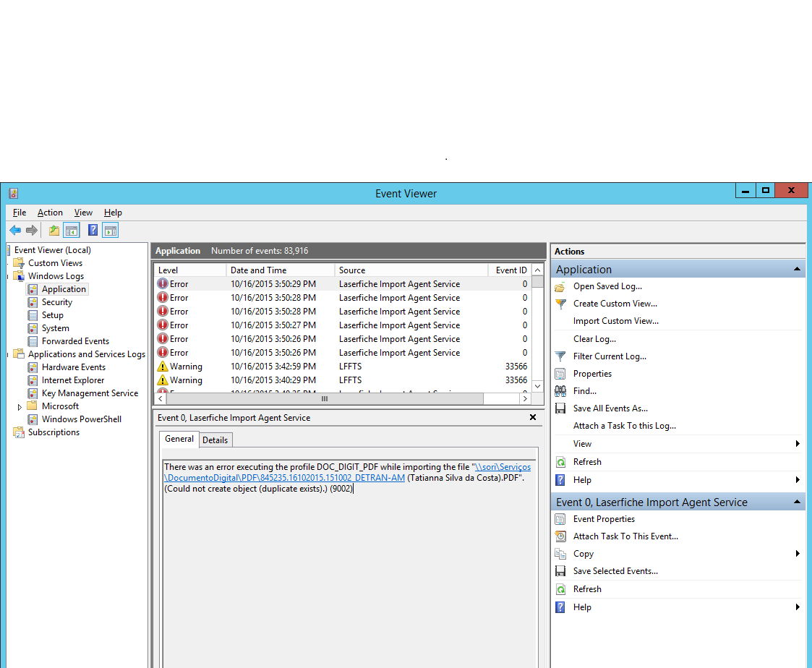Click the Filter Current Log funnel icon

560,356
